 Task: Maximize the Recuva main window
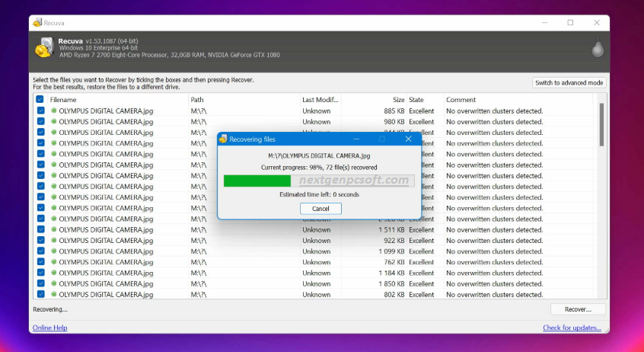point(570,23)
